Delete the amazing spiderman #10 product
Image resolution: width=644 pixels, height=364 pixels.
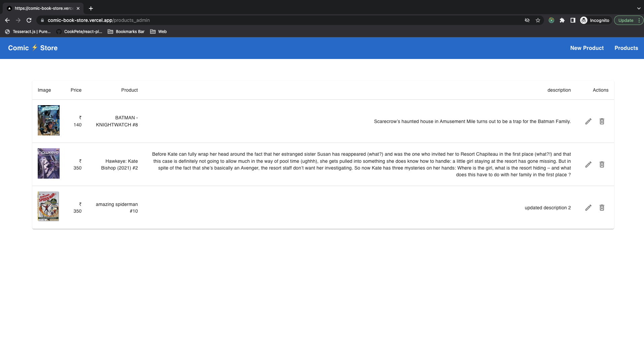tap(602, 208)
